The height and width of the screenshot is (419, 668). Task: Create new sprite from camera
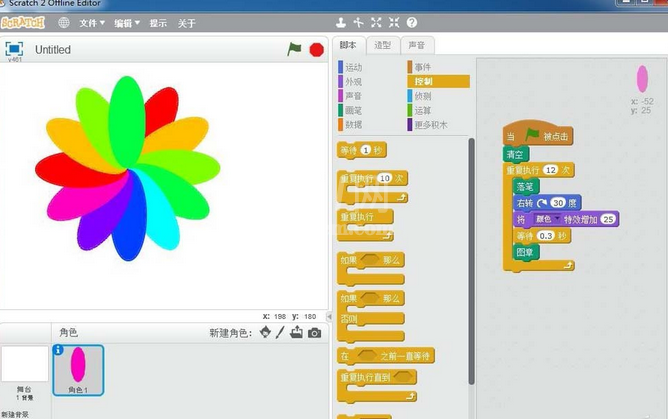[314, 333]
